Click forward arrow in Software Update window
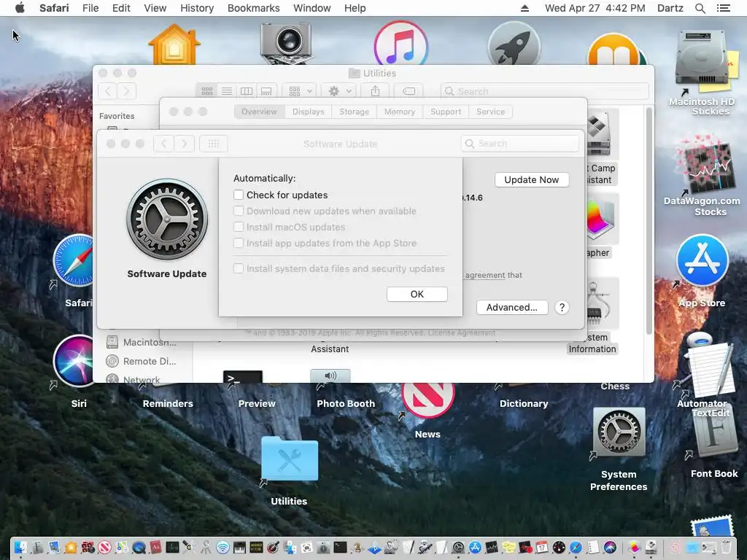 [x=185, y=144]
